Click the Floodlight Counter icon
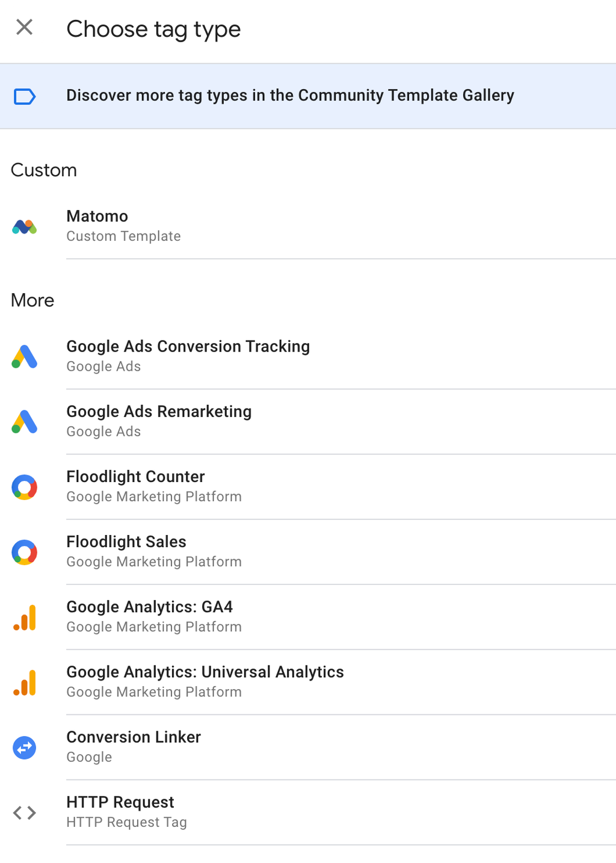 click(25, 487)
